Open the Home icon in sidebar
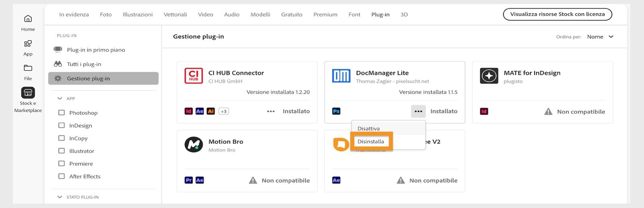 (28, 18)
